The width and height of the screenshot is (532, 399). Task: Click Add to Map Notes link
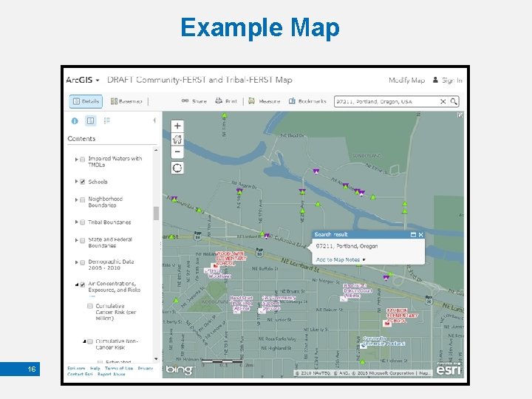click(338, 259)
